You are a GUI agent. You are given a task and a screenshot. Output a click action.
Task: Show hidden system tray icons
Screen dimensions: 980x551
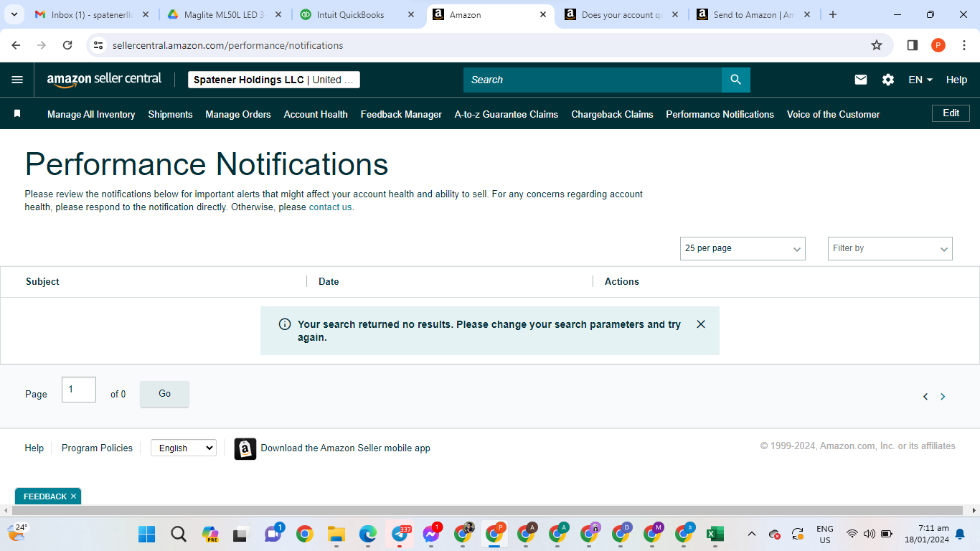coord(751,534)
